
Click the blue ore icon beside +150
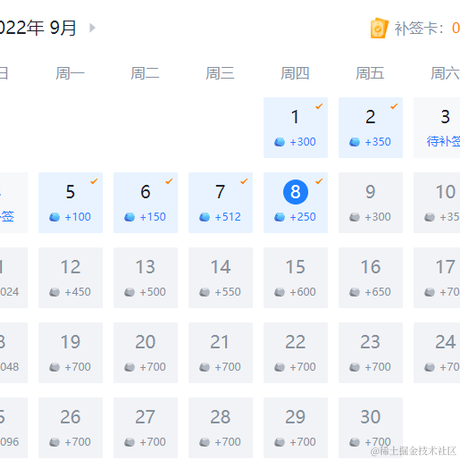click(x=129, y=217)
